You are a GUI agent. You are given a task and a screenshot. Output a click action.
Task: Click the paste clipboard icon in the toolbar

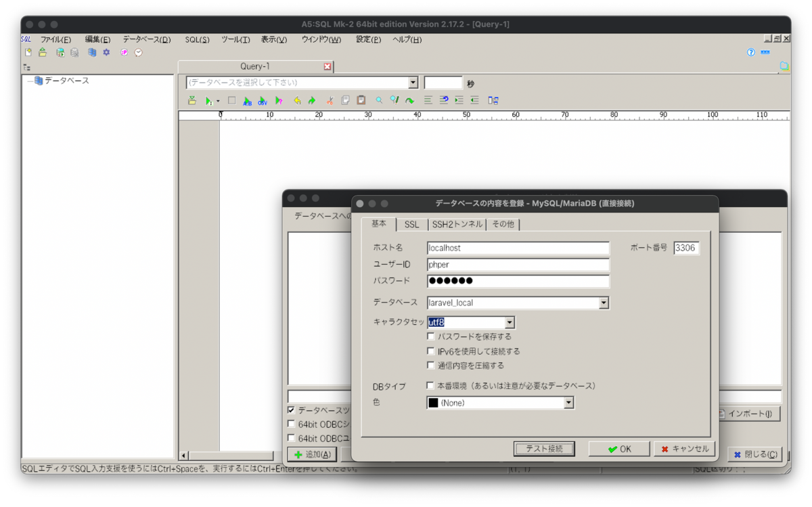tap(361, 100)
